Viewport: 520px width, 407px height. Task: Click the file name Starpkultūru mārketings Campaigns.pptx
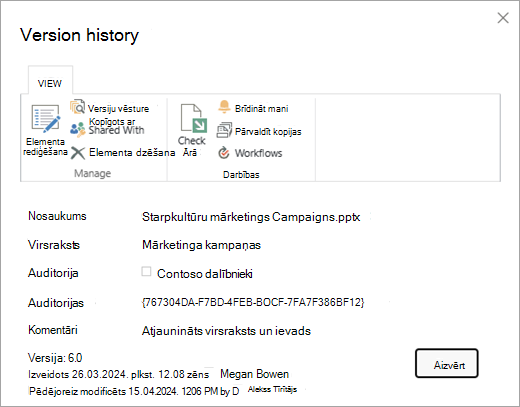[251, 217]
